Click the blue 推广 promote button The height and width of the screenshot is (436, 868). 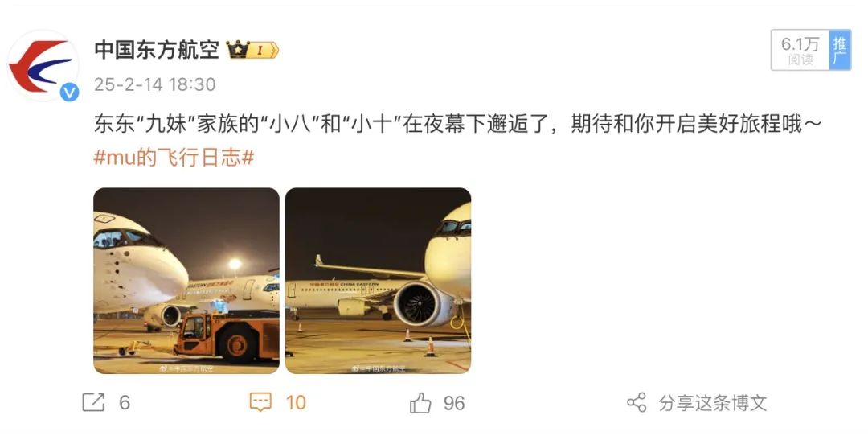(840, 50)
